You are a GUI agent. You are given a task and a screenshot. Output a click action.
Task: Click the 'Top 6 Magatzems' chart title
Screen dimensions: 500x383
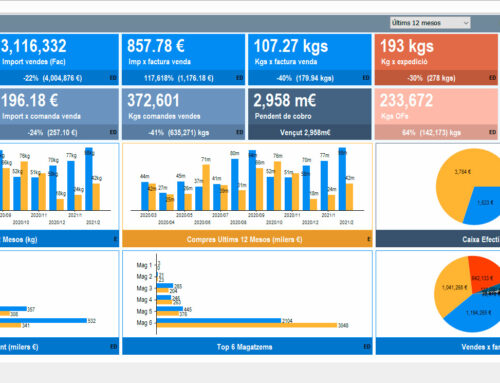(244, 347)
